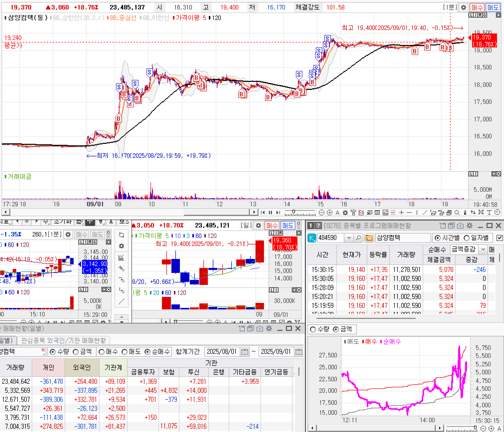Click the stock search magnifier beside 484590
The width and height of the screenshot is (504, 432).
358,238
